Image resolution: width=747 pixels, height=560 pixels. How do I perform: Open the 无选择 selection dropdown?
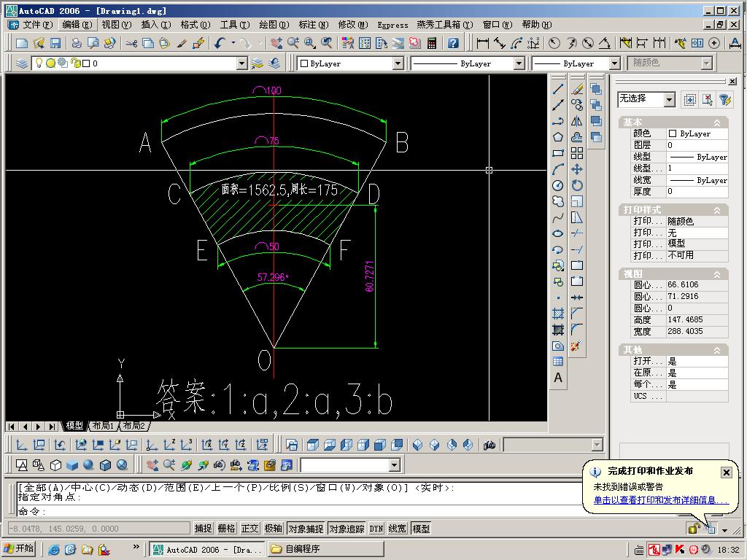pyautogui.click(x=669, y=99)
